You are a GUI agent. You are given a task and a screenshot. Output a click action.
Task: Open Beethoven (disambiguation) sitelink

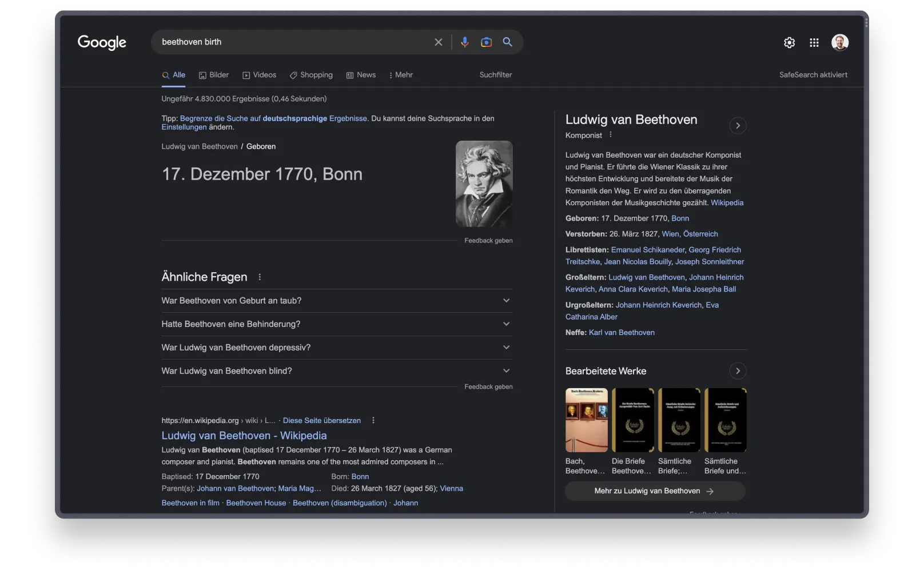click(340, 503)
